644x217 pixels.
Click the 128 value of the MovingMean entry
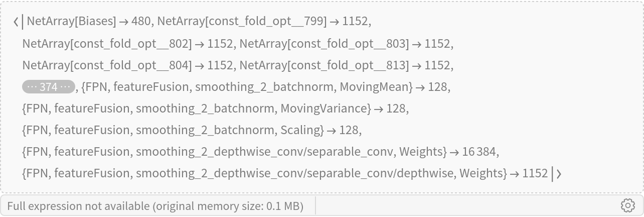coord(437,87)
